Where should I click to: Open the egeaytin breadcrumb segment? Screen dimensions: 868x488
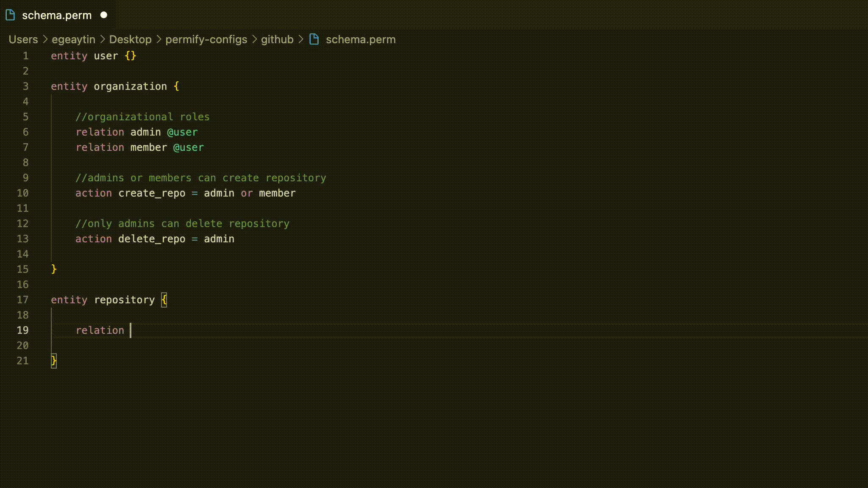coord(73,39)
